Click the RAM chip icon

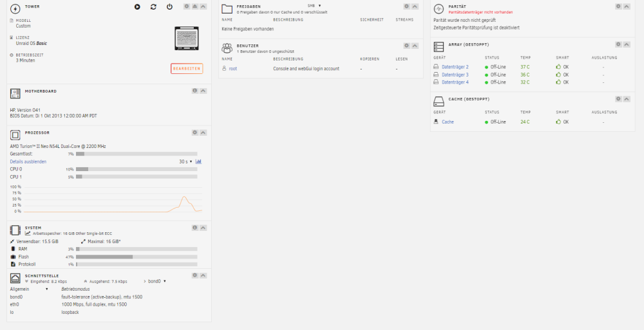(x=13, y=249)
